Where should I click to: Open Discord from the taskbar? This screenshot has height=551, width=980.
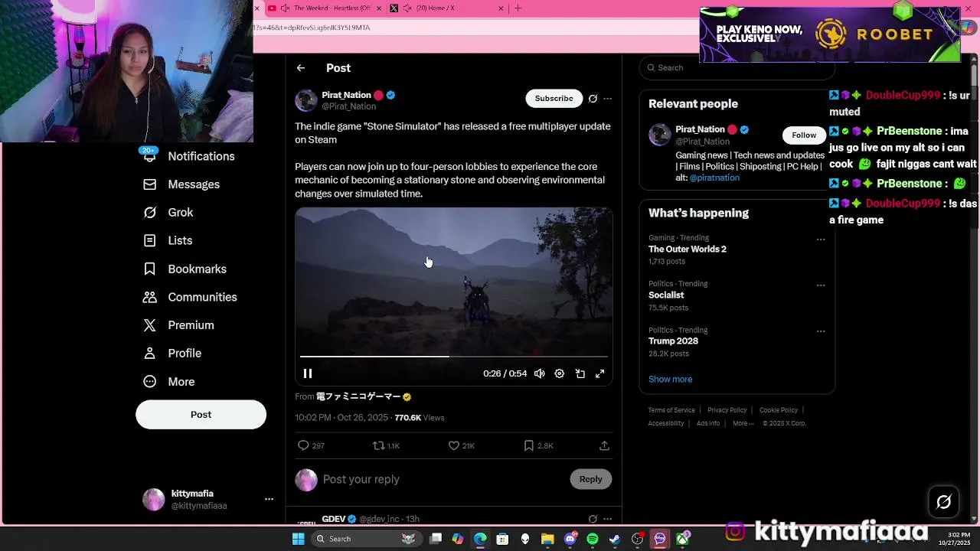pos(570,539)
